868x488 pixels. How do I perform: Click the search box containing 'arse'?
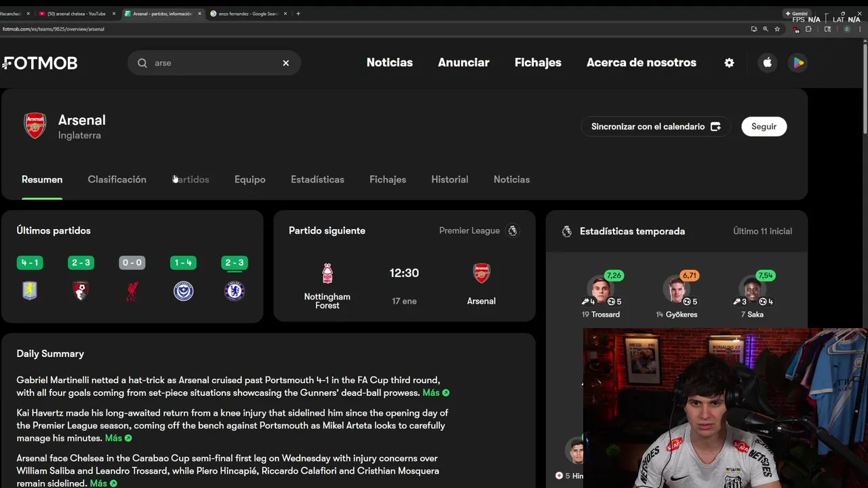(214, 63)
